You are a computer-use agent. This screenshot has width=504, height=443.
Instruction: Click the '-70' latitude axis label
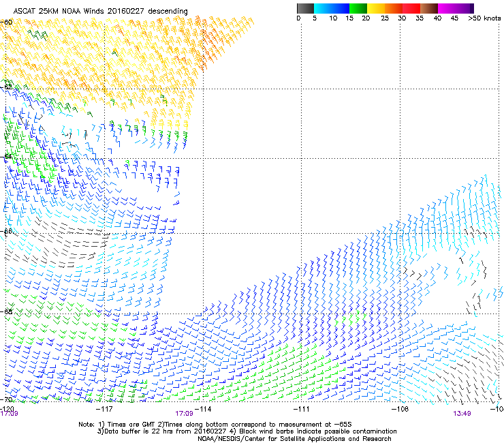[6, 400]
